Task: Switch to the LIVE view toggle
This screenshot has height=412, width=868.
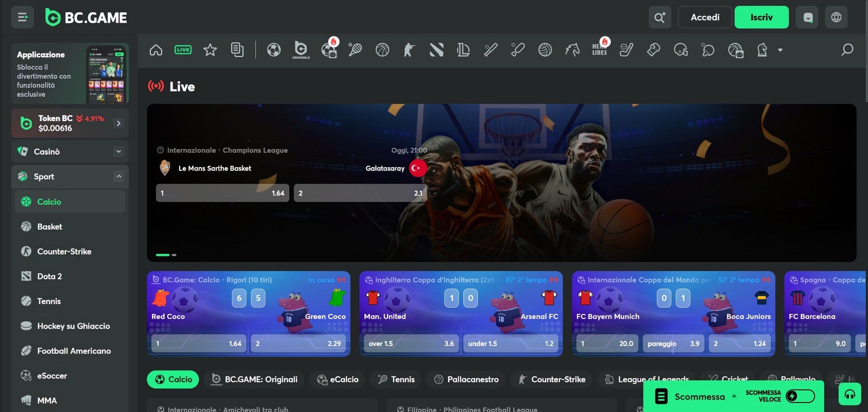Action: coord(183,50)
